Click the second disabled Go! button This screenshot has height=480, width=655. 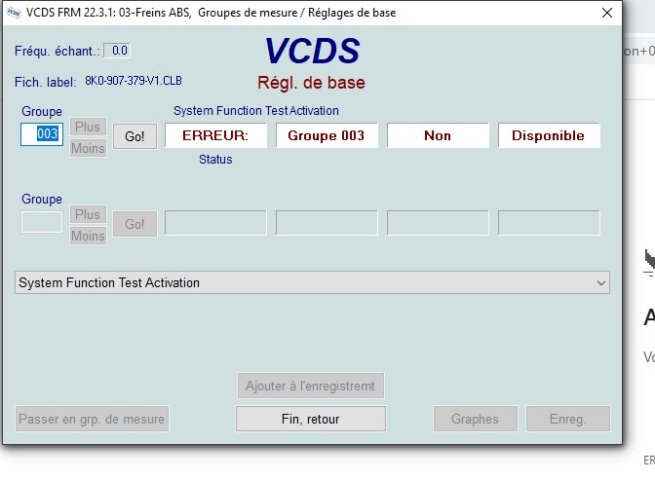click(135, 224)
